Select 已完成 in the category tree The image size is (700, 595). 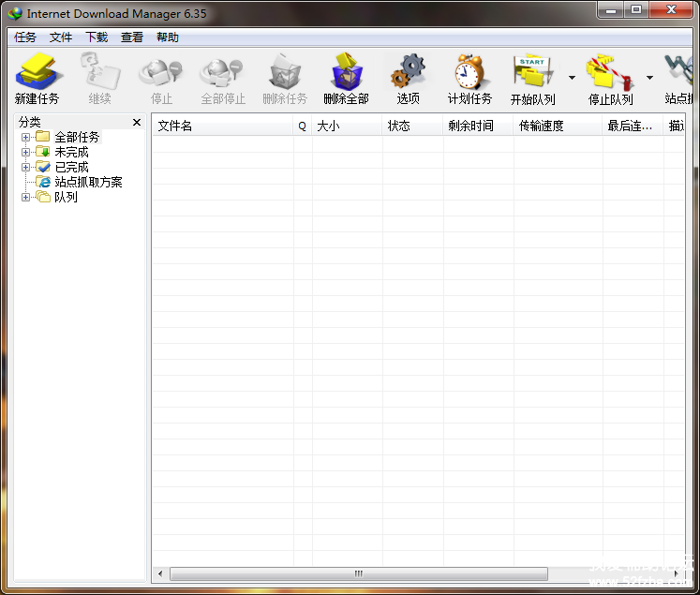[71, 168]
